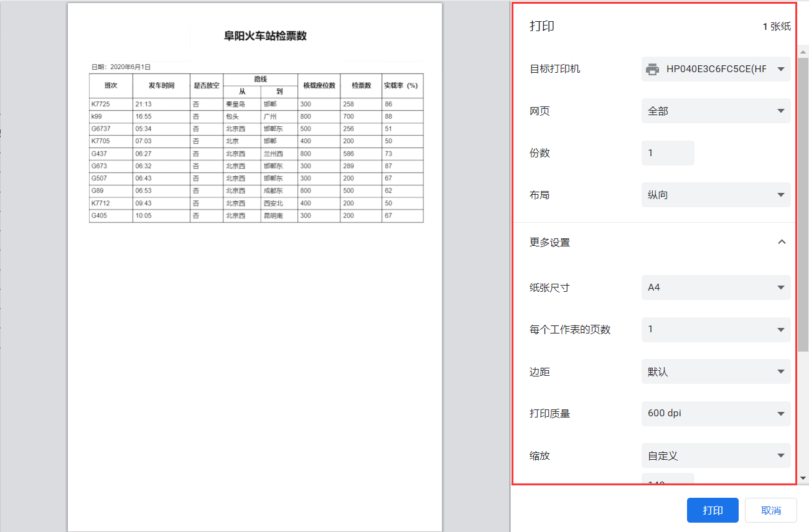Collapse the 更多设置 section chevron

782,242
